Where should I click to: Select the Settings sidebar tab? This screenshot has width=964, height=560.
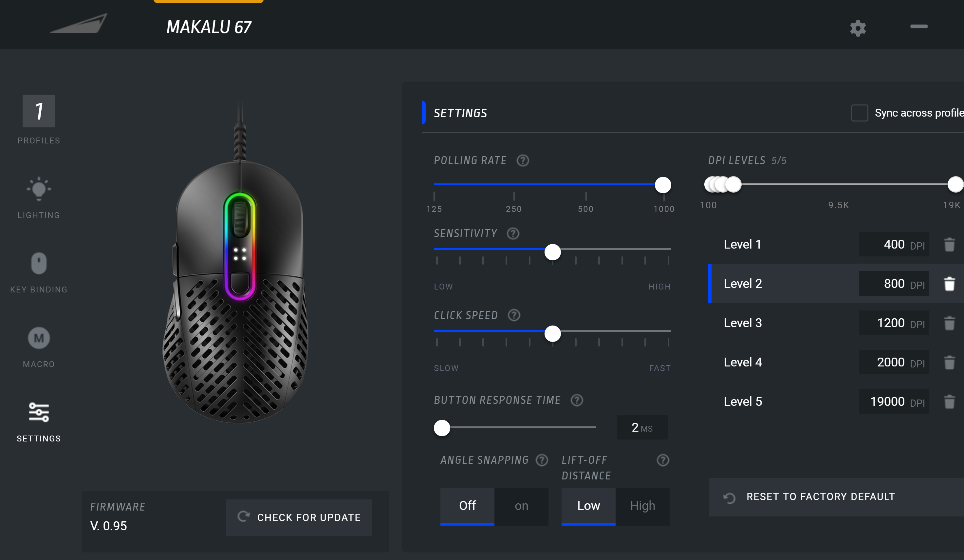coord(39,421)
